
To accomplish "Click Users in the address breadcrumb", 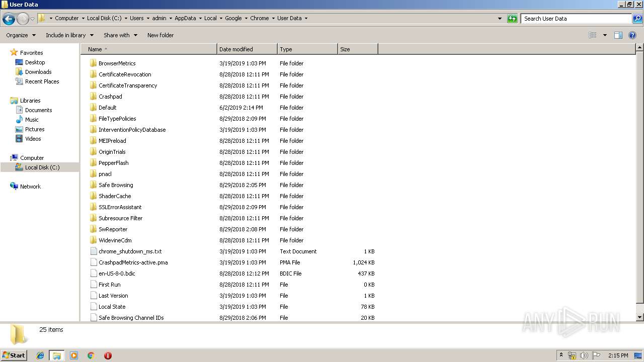I will [137, 18].
